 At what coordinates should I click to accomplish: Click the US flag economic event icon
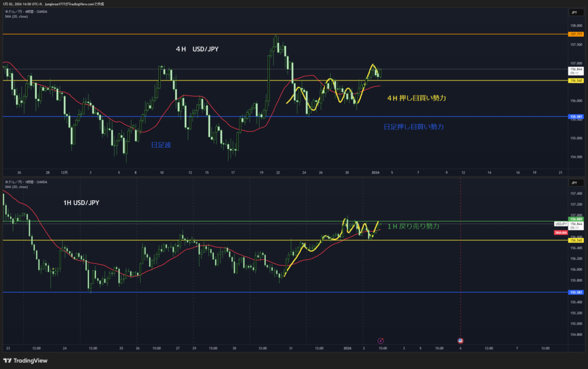[x=461, y=341]
